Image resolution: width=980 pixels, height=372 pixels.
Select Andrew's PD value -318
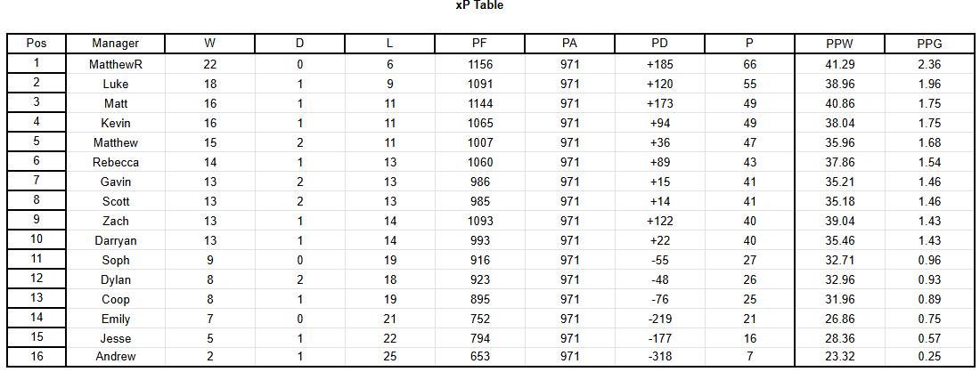pos(659,357)
